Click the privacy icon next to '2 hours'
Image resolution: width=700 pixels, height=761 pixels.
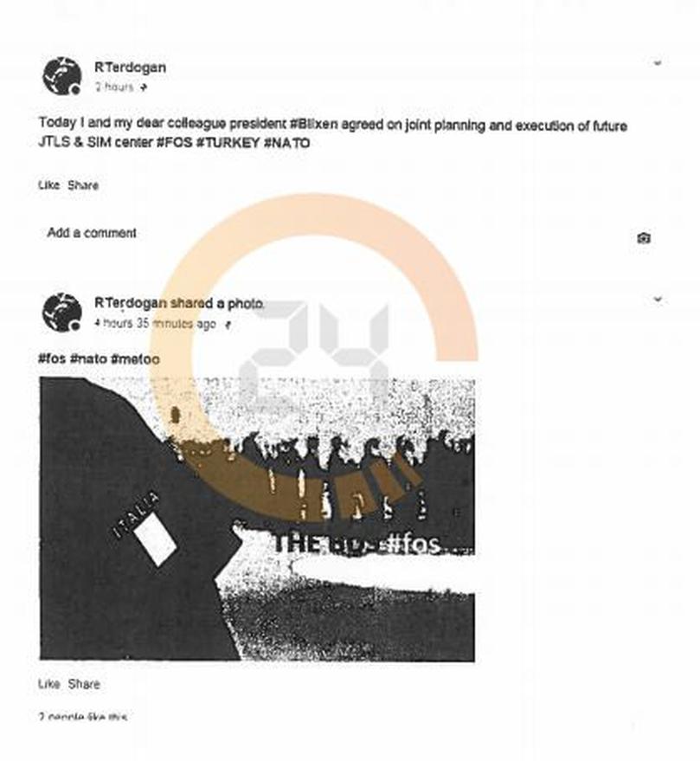[x=143, y=87]
